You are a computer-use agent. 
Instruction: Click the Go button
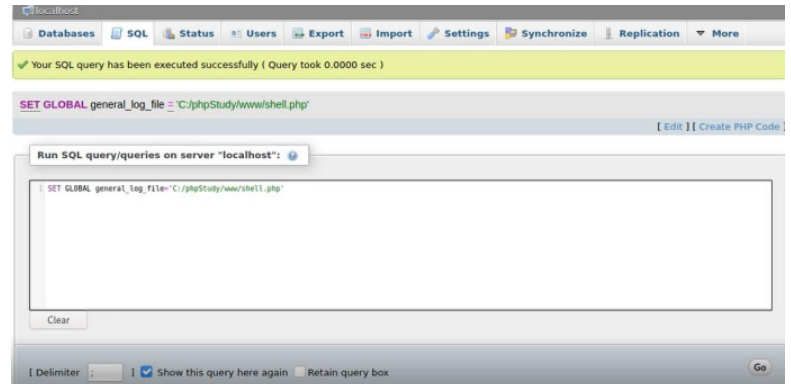click(760, 367)
